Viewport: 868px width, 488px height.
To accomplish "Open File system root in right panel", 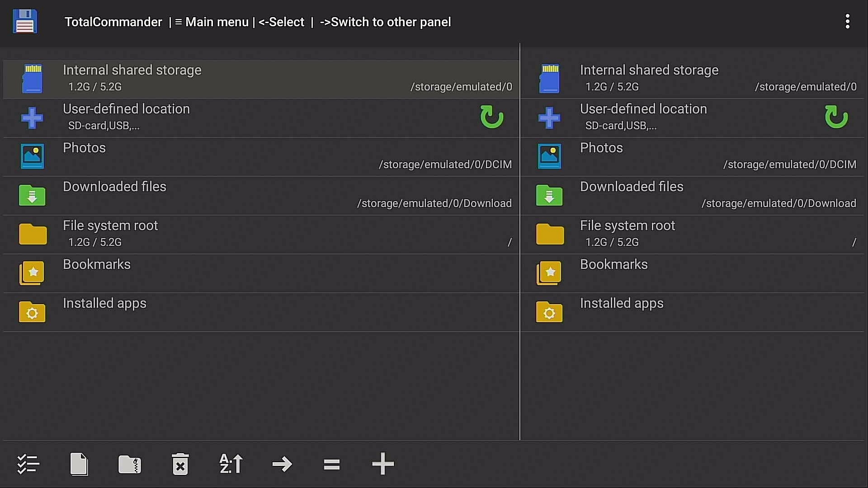I will [693, 235].
